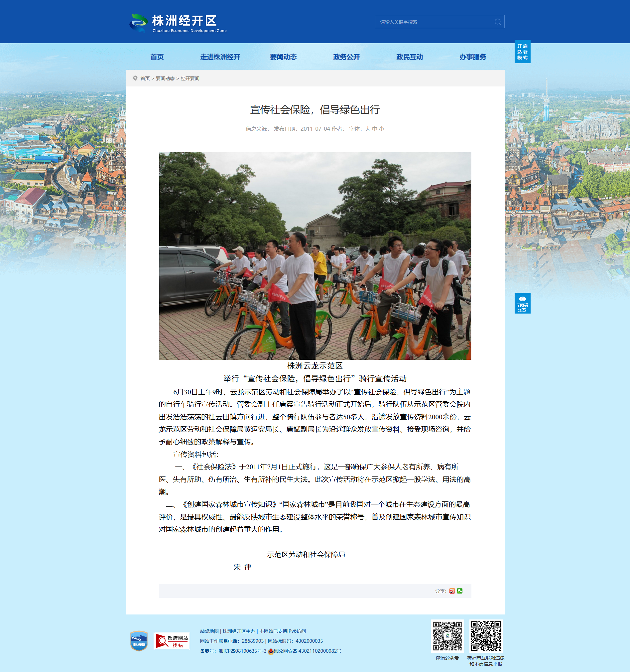
Task: Open the 办事服务 navigation menu
Action: click(472, 57)
